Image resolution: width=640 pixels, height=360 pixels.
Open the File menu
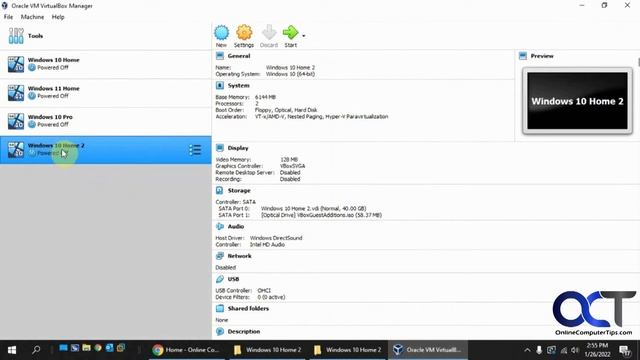click(x=8, y=17)
